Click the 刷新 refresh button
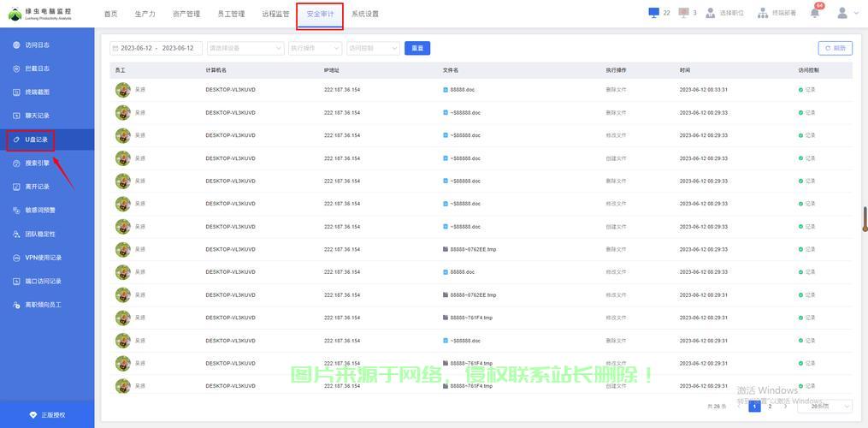 [835, 49]
